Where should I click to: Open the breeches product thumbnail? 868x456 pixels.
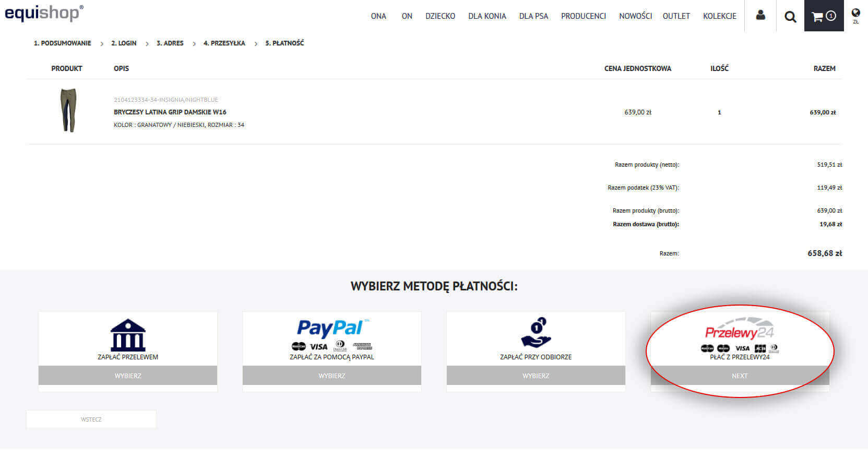pyautogui.click(x=68, y=110)
